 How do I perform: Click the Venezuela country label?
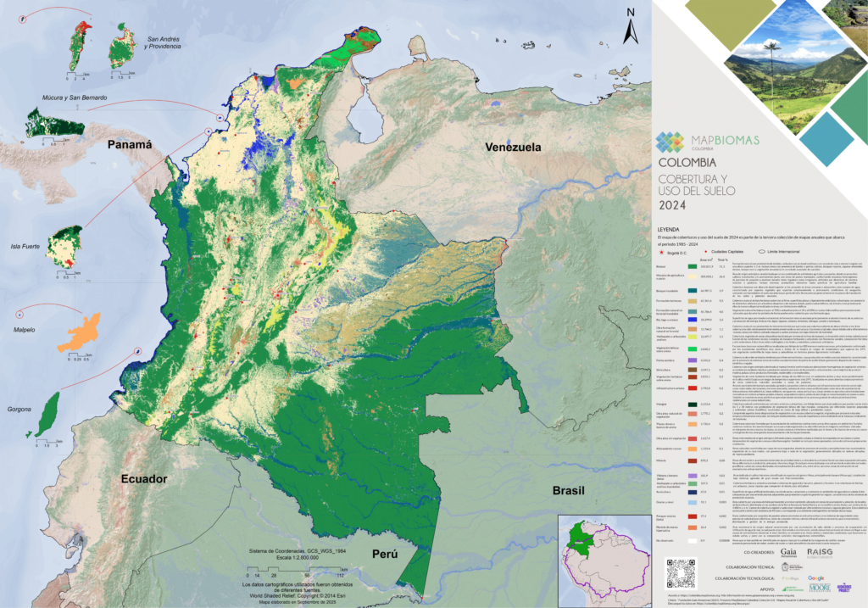pos(513,148)
